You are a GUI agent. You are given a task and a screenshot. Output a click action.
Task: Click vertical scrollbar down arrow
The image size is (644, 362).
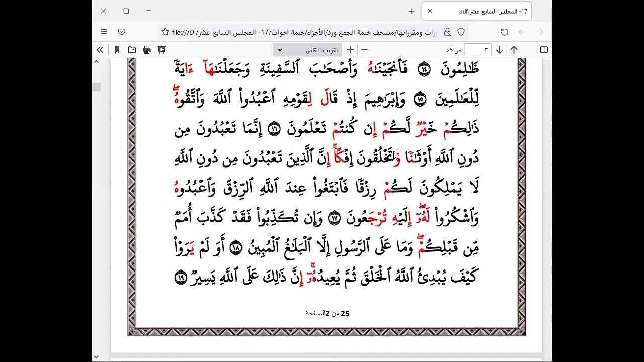pyautogui.click(x=96, y=357)
